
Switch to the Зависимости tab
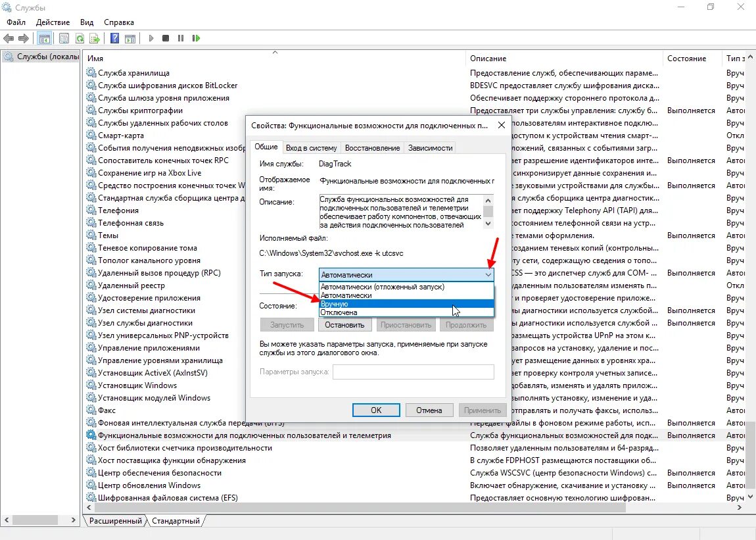430,148
